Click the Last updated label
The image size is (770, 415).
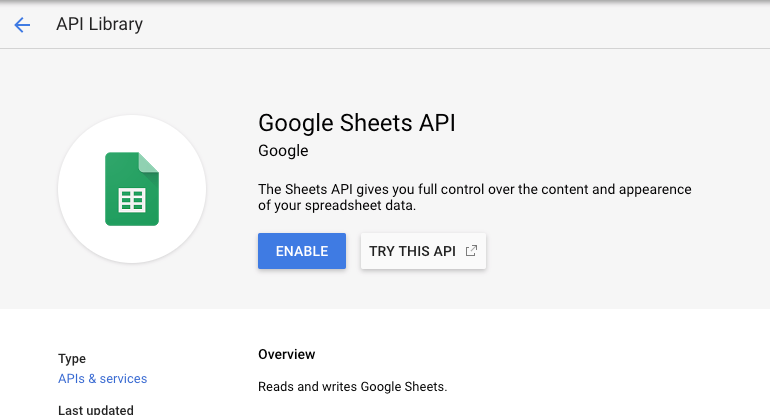point(96,410)
